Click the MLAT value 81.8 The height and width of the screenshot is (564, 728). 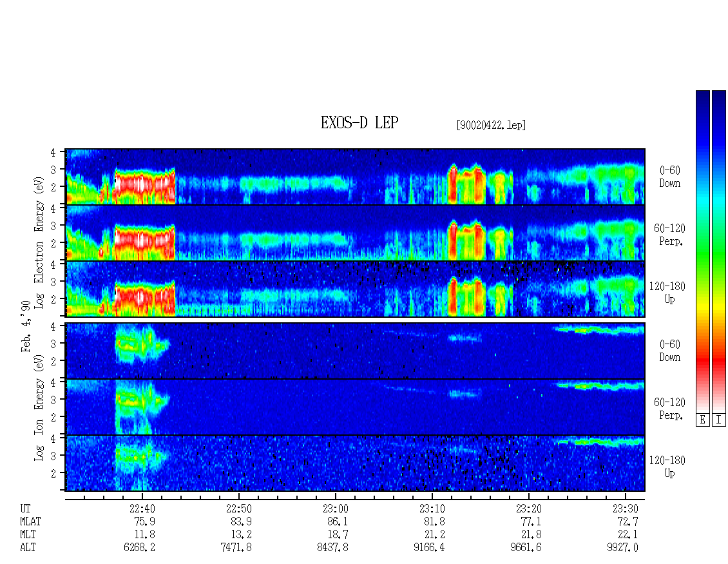click(x=434, y=521)
